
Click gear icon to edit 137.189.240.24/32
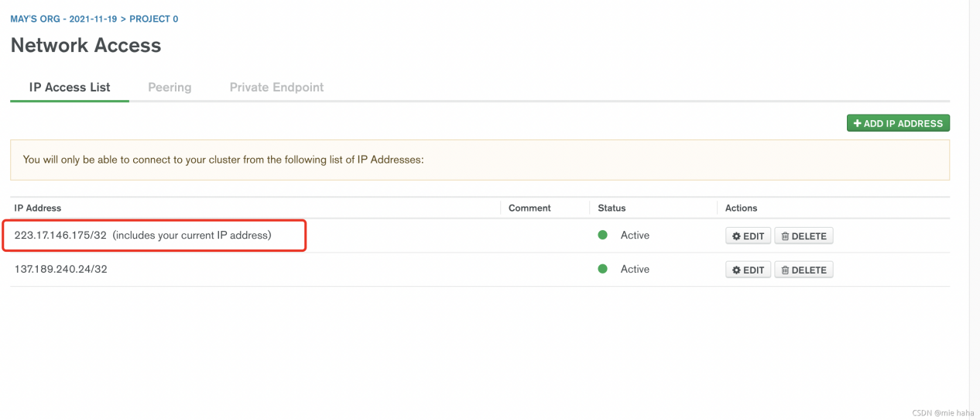[737, 270]
